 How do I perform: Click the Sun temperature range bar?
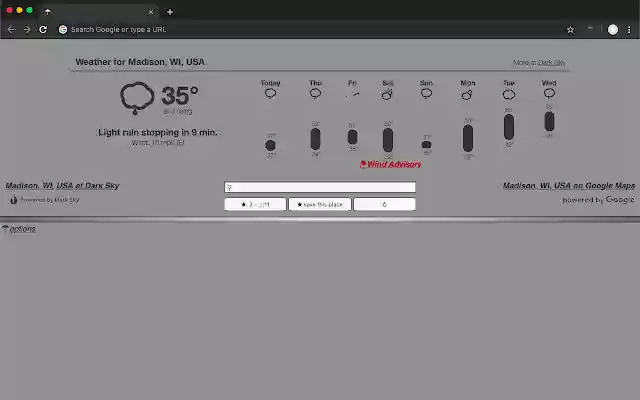(x=426, y=144)
